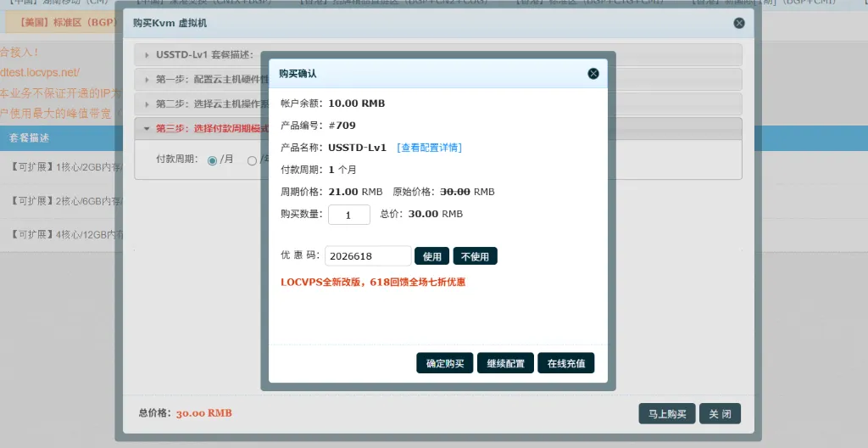
Task: Close the 购买确认 dialog with the X icon
Action: [x=593, y=74]
